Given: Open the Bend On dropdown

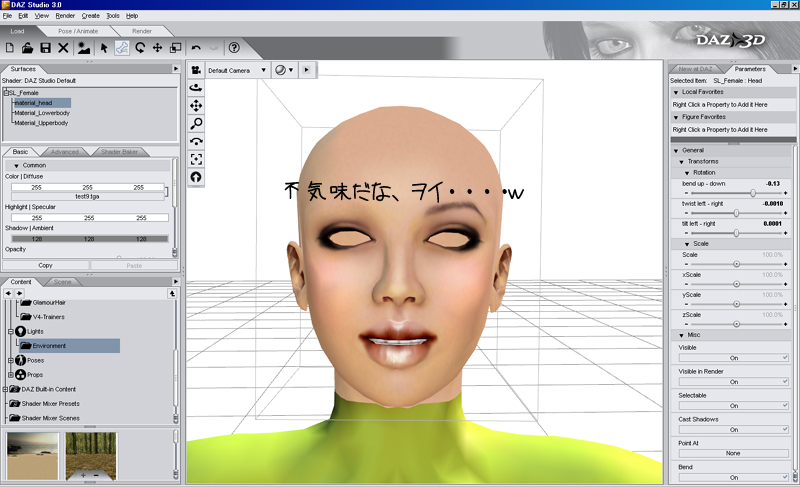Looking at the screenshot, I should click(734, 478).
